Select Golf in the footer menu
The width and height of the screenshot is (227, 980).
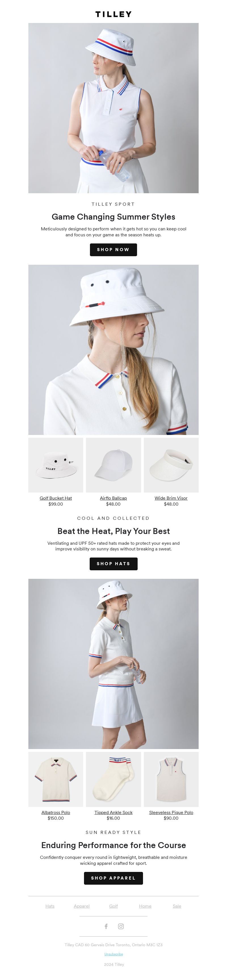(x=113, y=906)
